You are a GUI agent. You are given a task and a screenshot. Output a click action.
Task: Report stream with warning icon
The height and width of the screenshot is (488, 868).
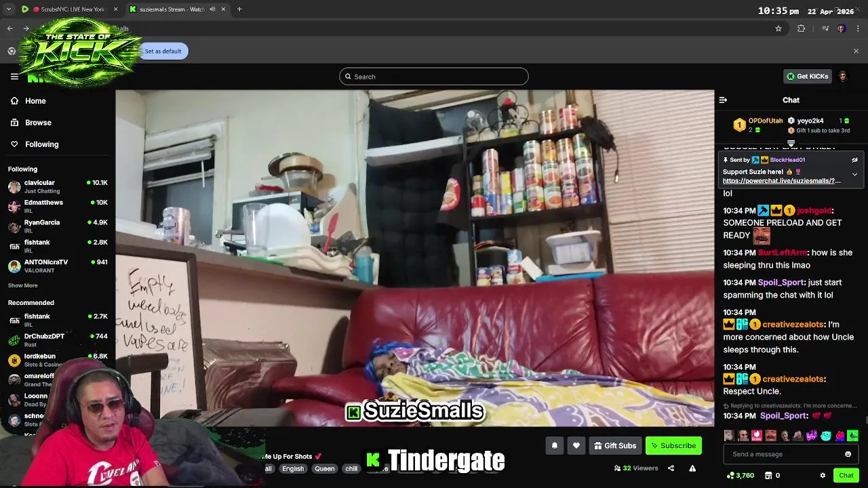tap(692, 468)
